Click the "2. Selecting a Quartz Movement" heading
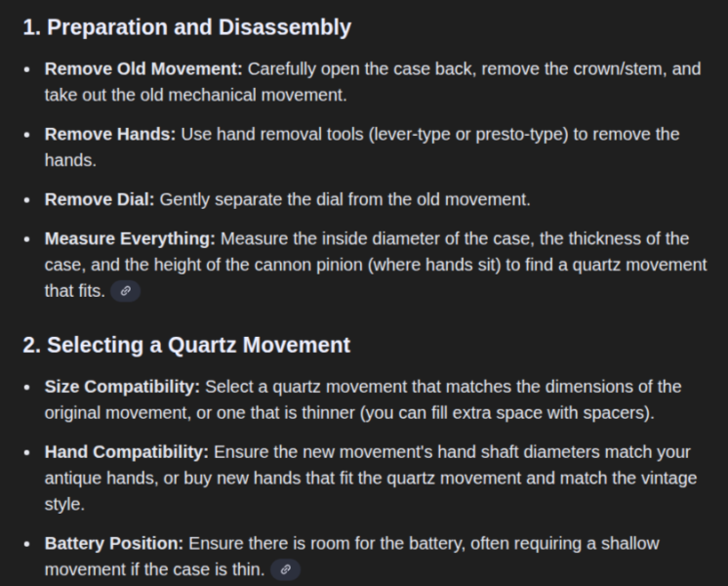728x586 pixels. click(x=186, y=345)
